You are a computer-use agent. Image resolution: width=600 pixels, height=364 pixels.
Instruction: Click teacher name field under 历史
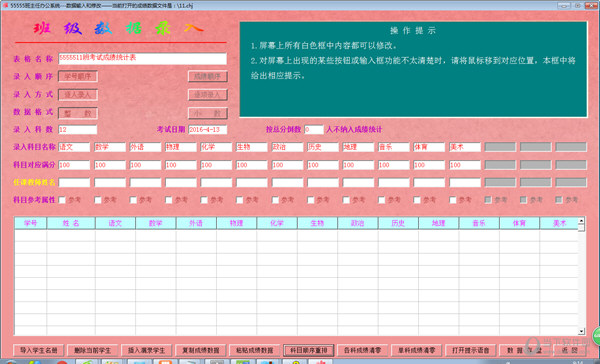tap(323, 183)
